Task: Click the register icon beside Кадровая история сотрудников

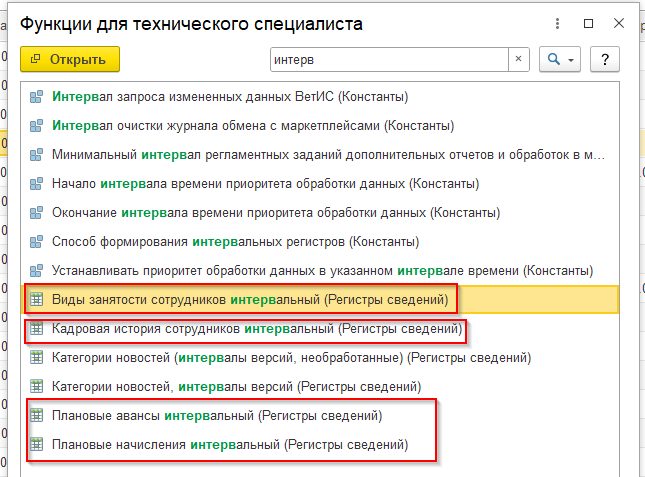Action: [37, 329]
